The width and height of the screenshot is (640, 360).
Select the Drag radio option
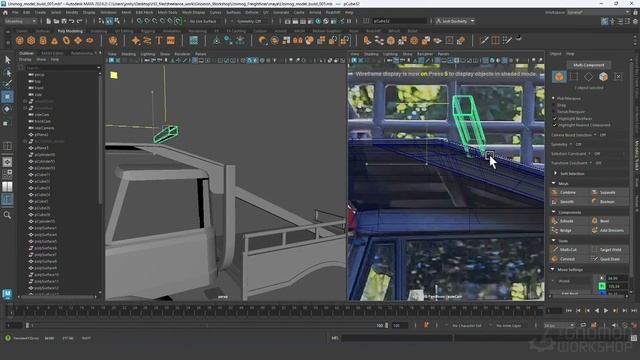pos(554,105)
